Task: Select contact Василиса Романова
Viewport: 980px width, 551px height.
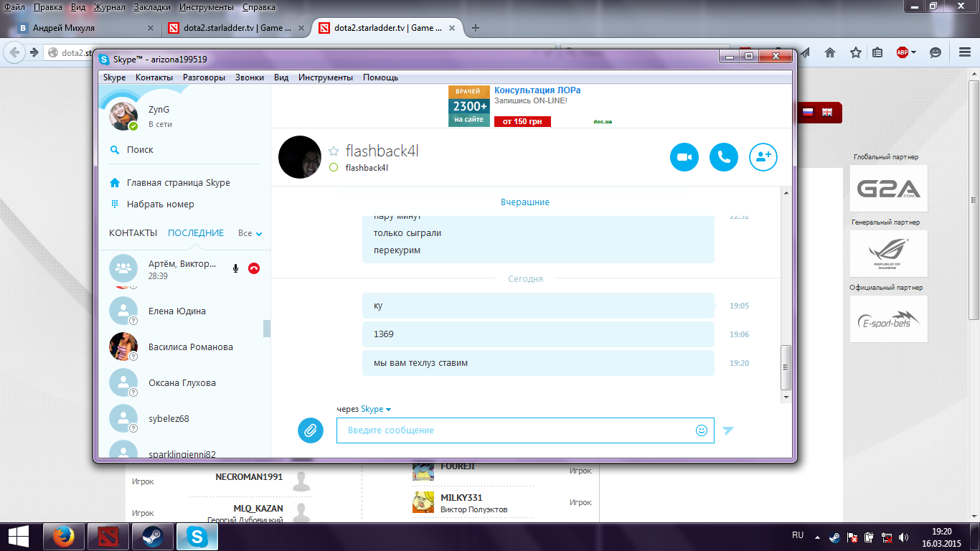Action: (183, 347)
